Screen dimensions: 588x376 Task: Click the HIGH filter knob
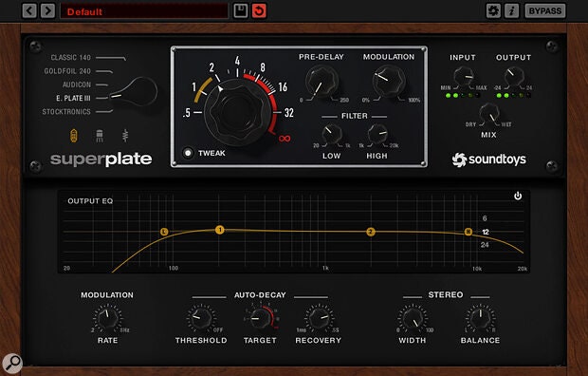click(377, 134)
